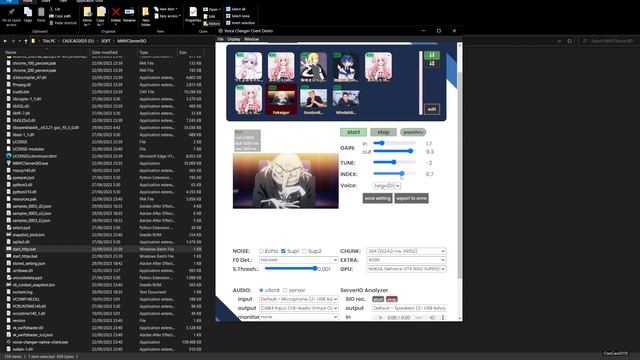Open the EXTRA dropdown
640x360 pixels.
point(406,260)
